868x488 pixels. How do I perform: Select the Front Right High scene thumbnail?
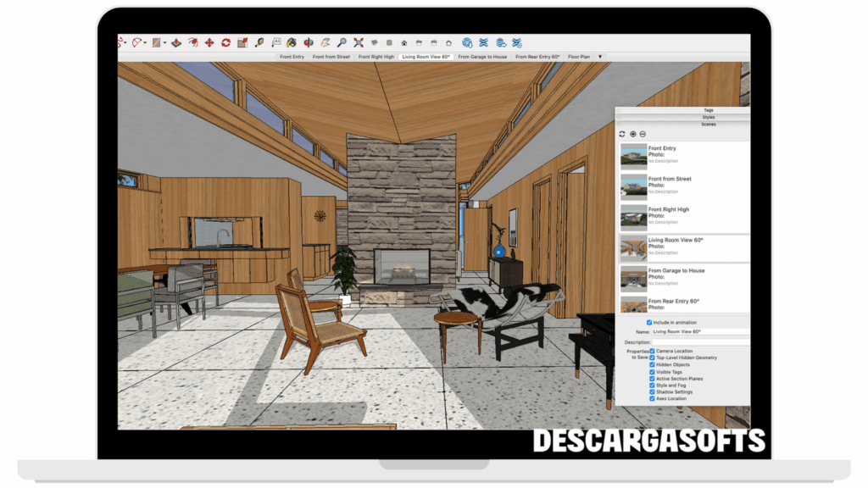point(633,217)
